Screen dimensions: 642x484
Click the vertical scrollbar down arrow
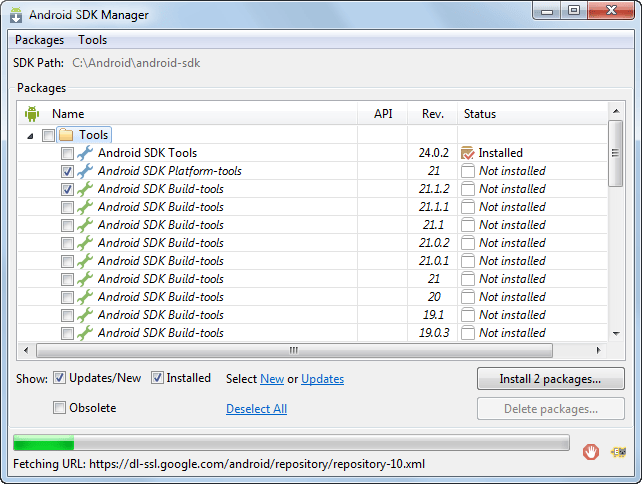[x=616, y=334]
